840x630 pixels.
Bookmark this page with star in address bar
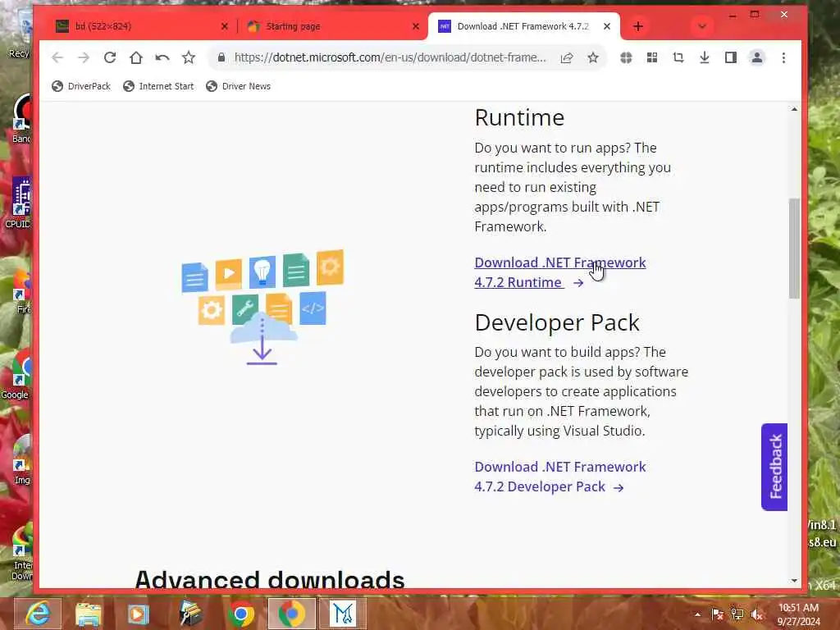tap(593, 57)
